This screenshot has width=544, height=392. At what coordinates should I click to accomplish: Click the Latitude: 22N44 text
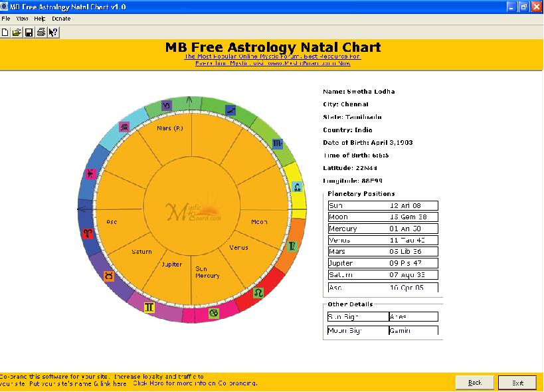(349, 168)
